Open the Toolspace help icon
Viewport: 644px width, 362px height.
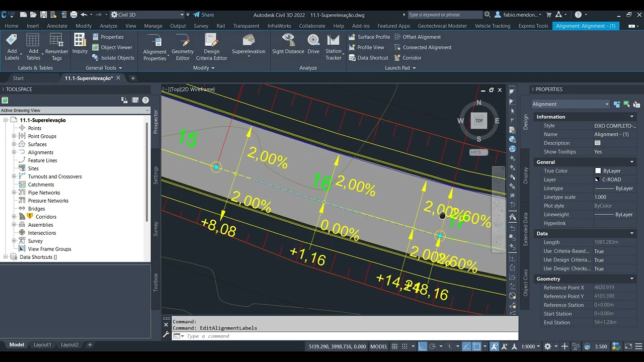pos(145,100)
